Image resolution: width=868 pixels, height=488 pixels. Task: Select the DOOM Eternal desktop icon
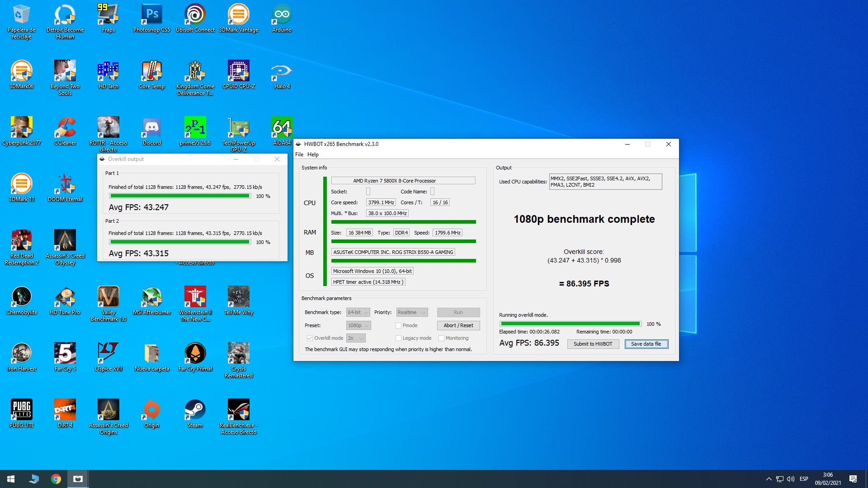(65, 188)
